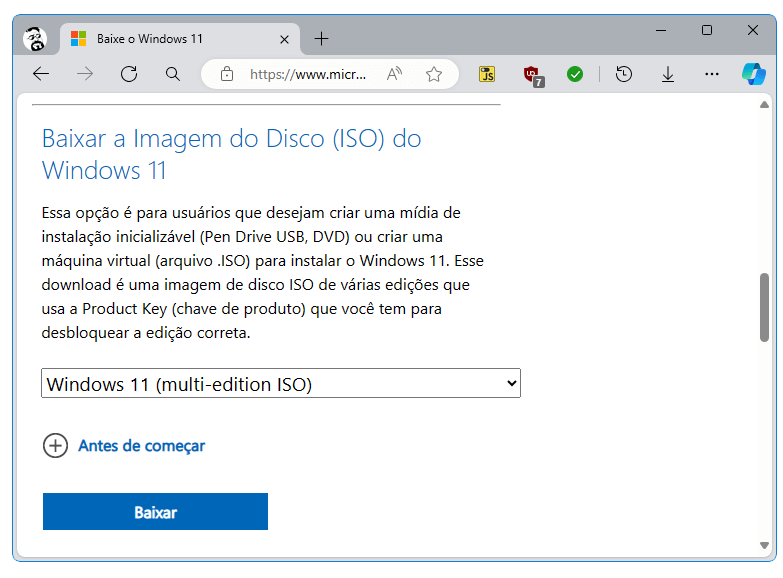
Task: Click the page scrollbar down arrow
Action: [764, 545]
